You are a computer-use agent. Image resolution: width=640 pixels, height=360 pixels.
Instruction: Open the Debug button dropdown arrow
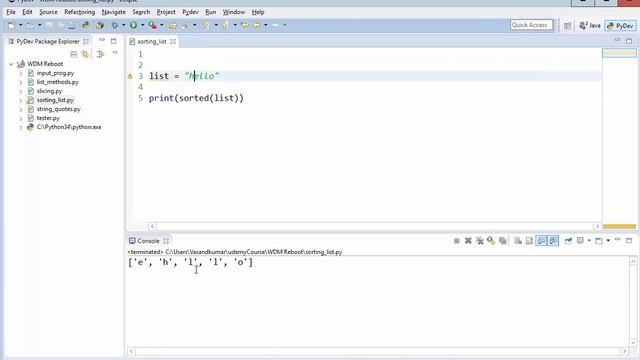pos(123,25)
